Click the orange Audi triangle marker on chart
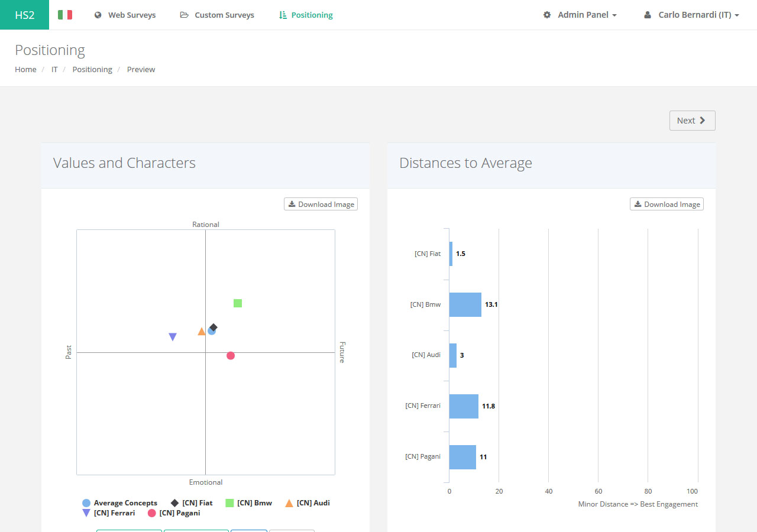 (x=202, y=332)
